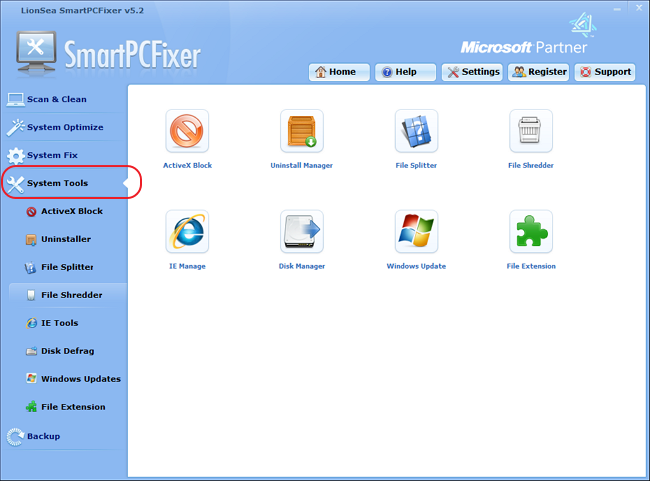Click the Disk Manager label link

tap(302, 266)
